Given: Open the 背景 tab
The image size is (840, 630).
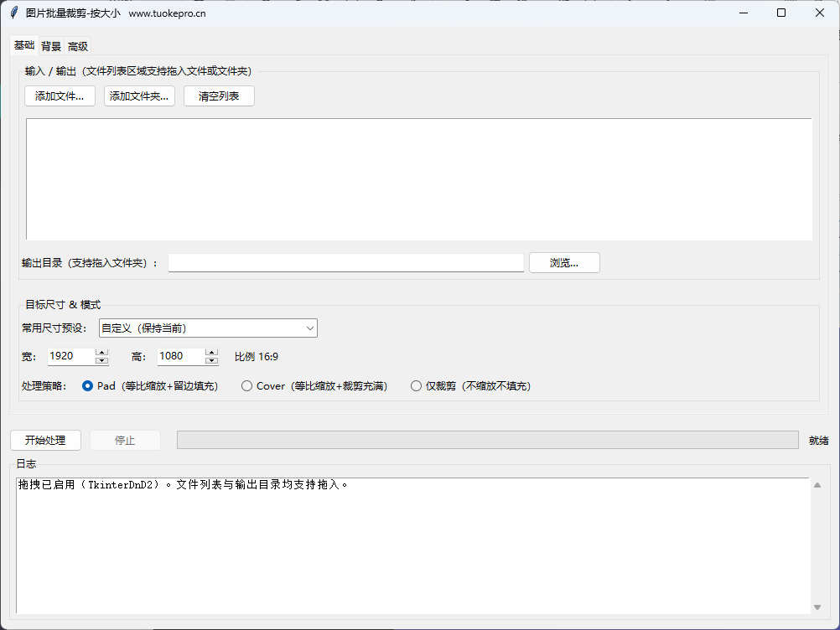Looking at the screenshot, I should tap(51, 47).
